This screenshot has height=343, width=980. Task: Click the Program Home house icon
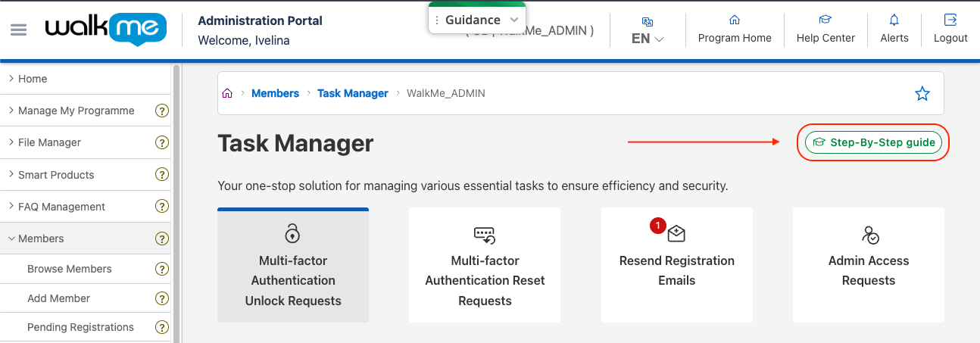[734, 20]
